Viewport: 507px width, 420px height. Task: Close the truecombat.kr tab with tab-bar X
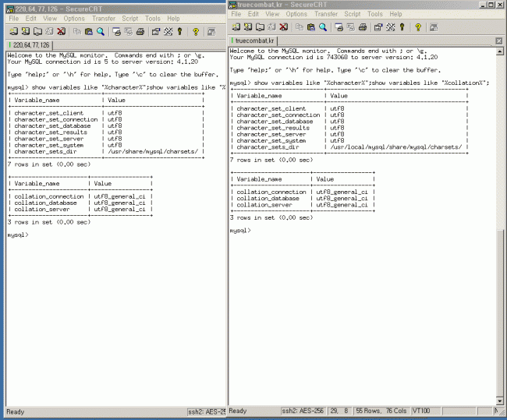point(499,41)
